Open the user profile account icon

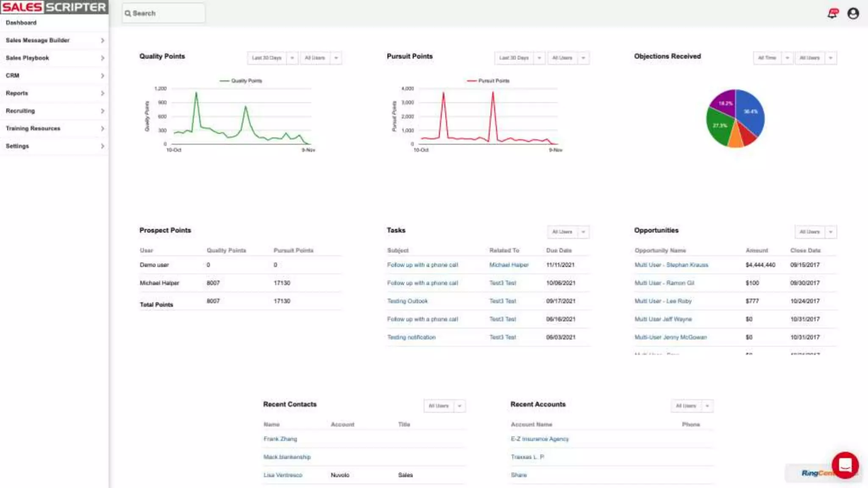tap(853, 14)
